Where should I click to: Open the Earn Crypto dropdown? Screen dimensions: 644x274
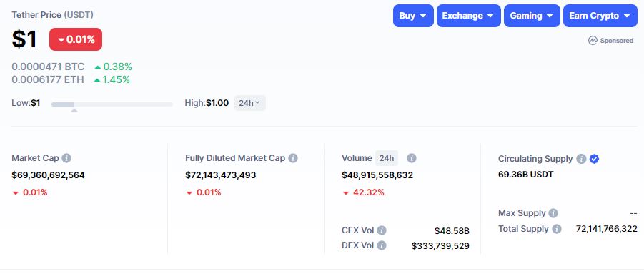click(600, 16)
